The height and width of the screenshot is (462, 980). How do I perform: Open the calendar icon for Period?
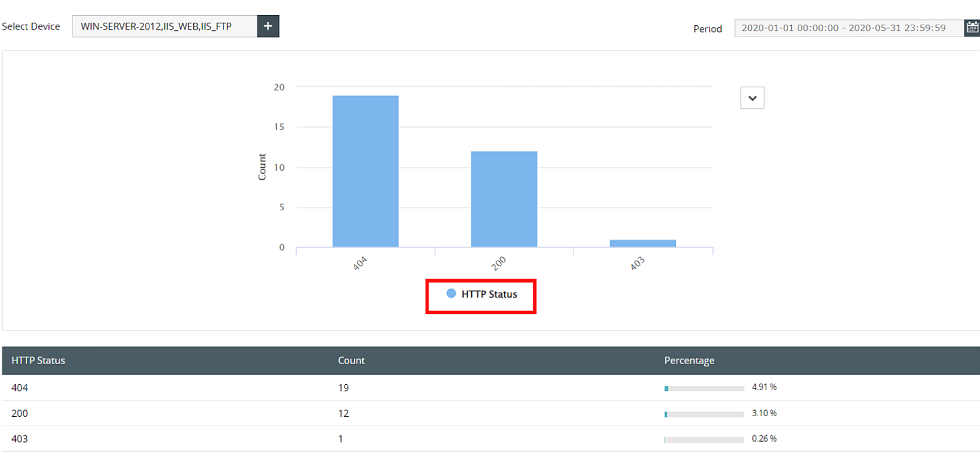972,28
